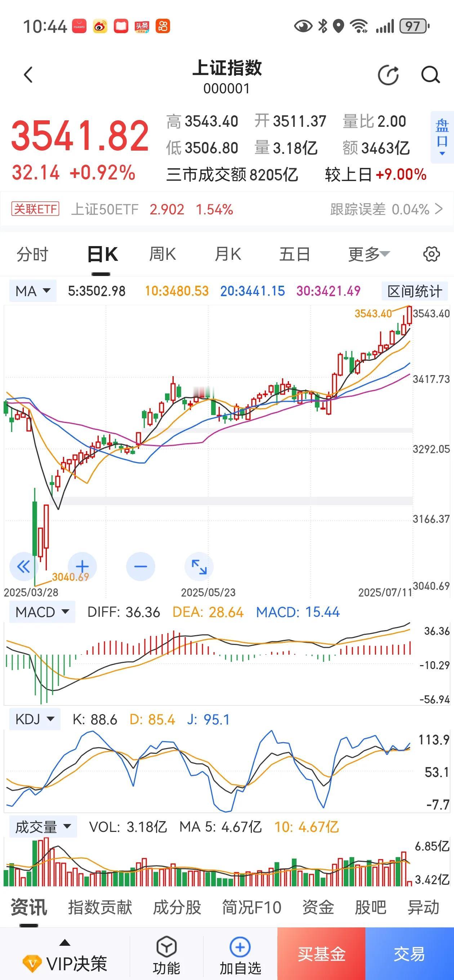This screenshot has width=454, height=980.
Task: Tap the Wi-Fi status icon
Action: point(359,26)
